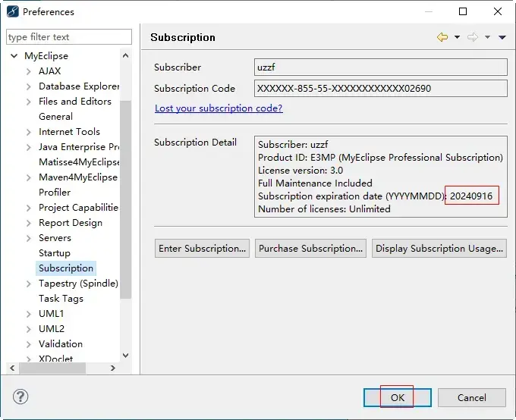Viewport: 516px width, 420px height.
Task: Confirm with the OK button
Action: pyautogui.click(x=398, y=397)
